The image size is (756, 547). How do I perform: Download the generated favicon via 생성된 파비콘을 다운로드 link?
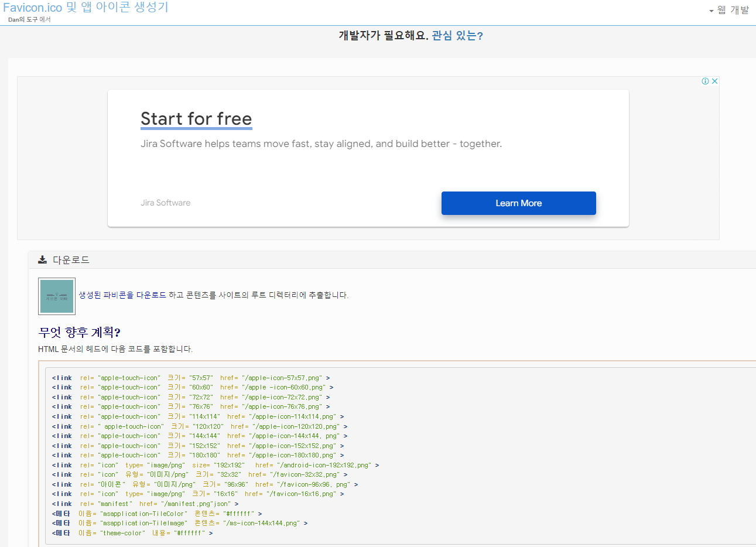(122, 295)
